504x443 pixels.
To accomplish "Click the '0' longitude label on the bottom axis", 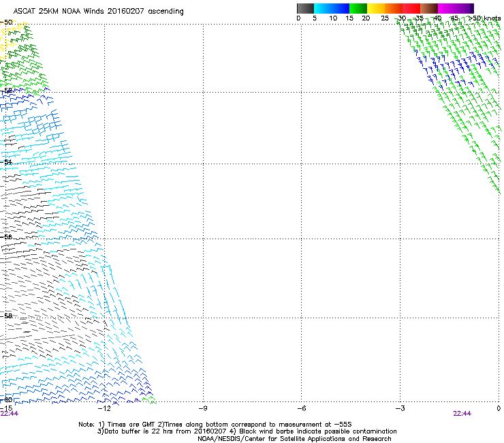I will [x=499, y=408].
